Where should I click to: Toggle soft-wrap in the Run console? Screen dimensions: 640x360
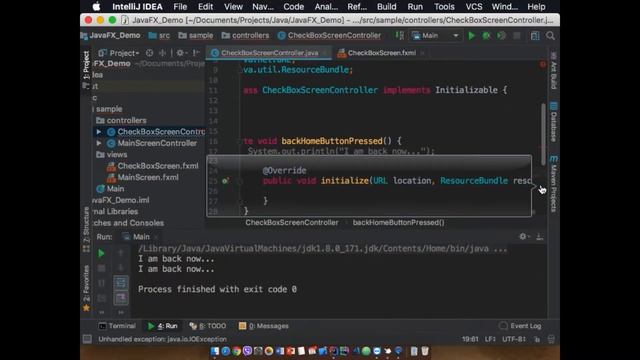click(x=121, y=282)
